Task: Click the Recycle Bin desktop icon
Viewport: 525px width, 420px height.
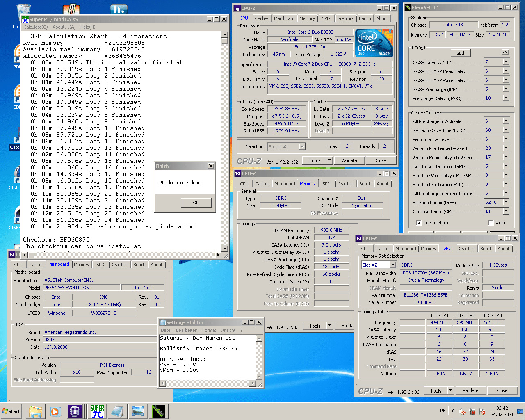Action: pyautogui.click(x=23, y=12)
